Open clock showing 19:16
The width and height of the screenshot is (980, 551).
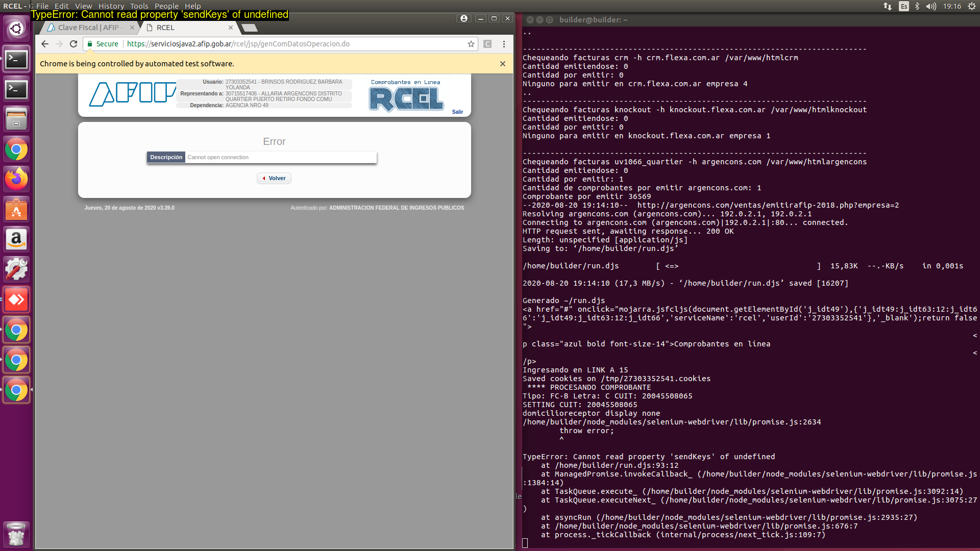[x=952, y=6]
